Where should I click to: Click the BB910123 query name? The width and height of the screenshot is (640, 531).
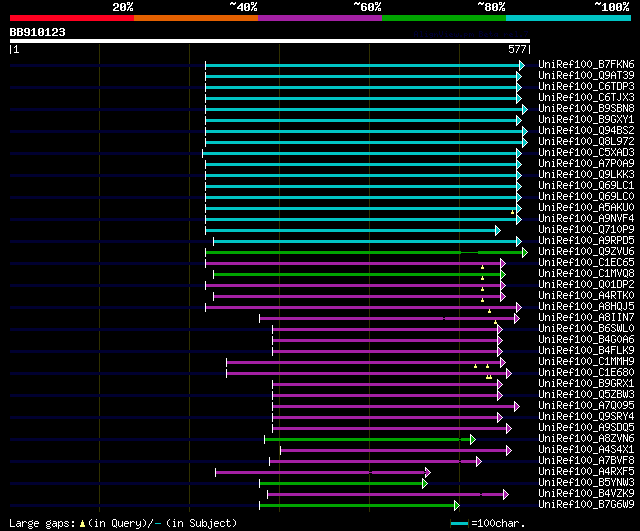coord(38,32)
